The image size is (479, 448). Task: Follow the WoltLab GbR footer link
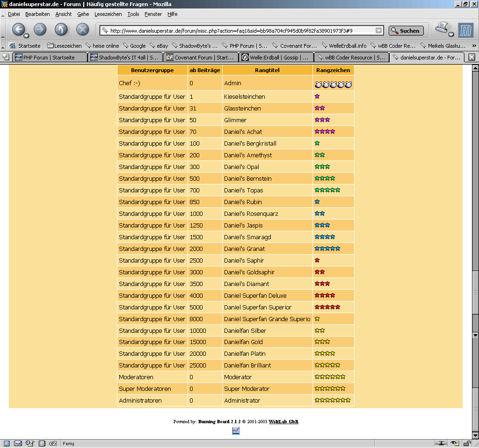283,422
